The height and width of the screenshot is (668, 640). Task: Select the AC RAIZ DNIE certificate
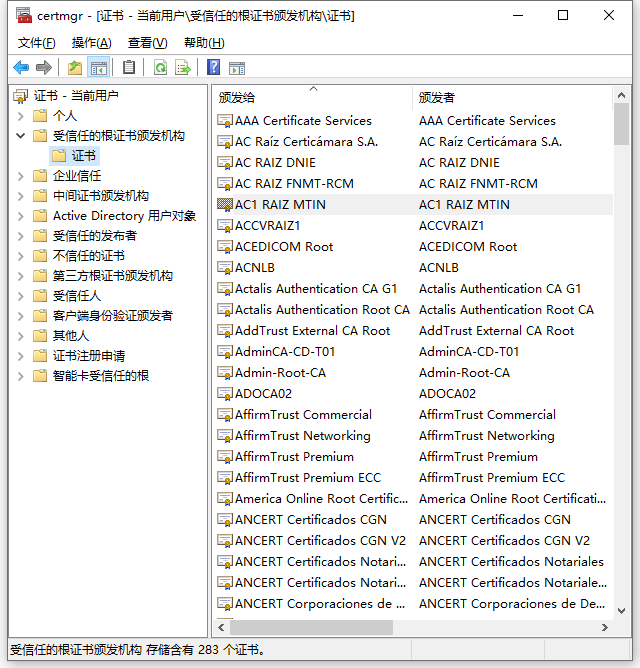pyautogui.click(x=275, y=162)
